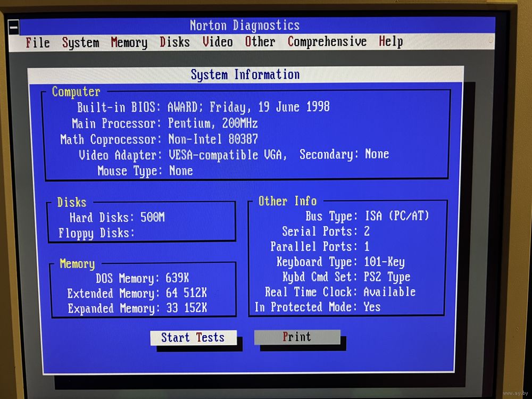Click the Serial Ports value 2
Screen dimensions: 532x399
(367, 231)
